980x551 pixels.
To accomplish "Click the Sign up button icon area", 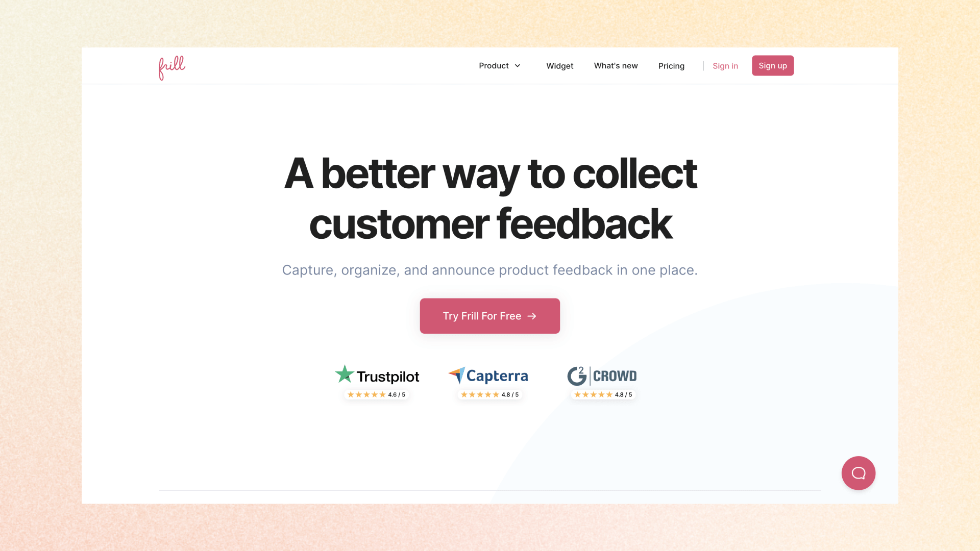I will [x=773, y=65].
